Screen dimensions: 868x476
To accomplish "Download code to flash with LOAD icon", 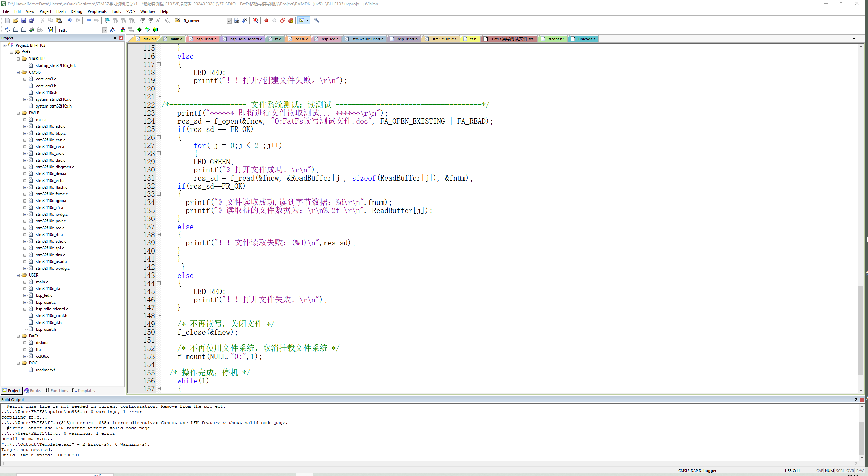I will (51, 30).
